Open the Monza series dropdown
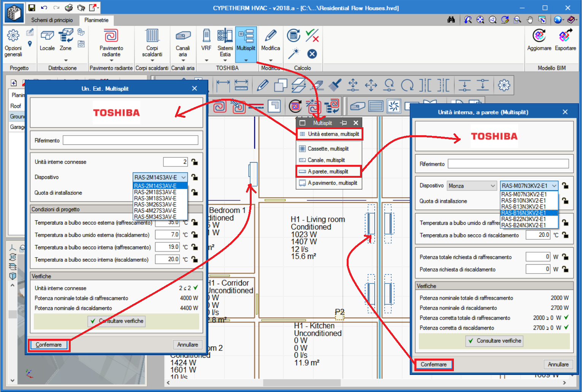Viewport: 582px width, 392px height. tap(472, 186)
